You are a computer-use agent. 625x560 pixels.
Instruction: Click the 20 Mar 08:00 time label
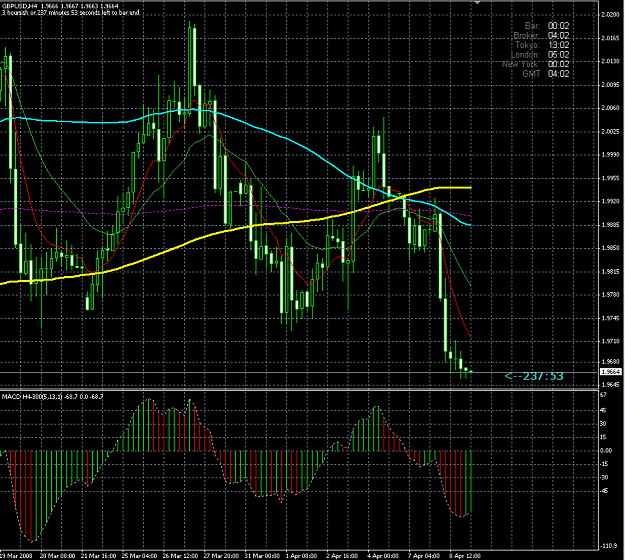[x=57, y=556]
